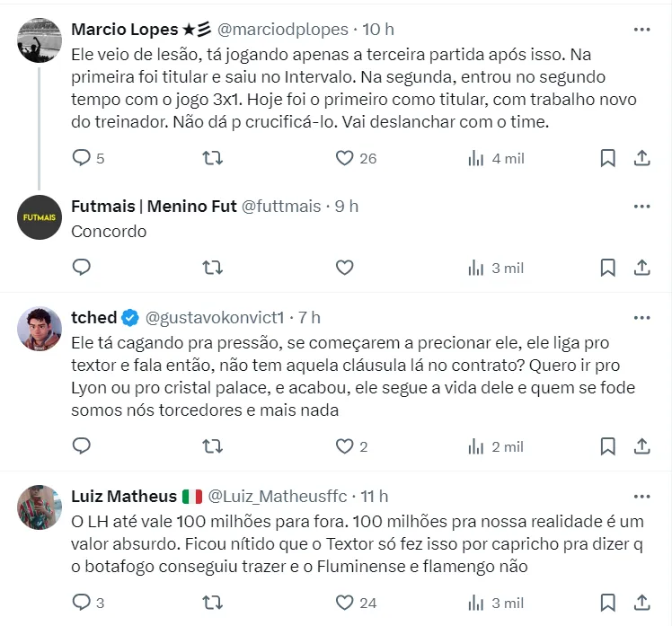Reply to Marcio Lopes' tweet
Image resolution: width=672 pixels, height=626 pixels.
point(82,158)
